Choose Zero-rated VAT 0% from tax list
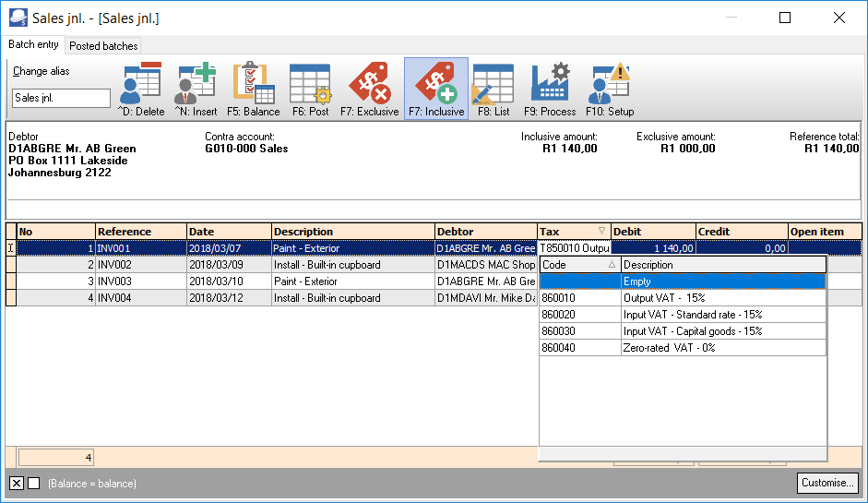This screenshot has width=868, height=503. point(683,348)
